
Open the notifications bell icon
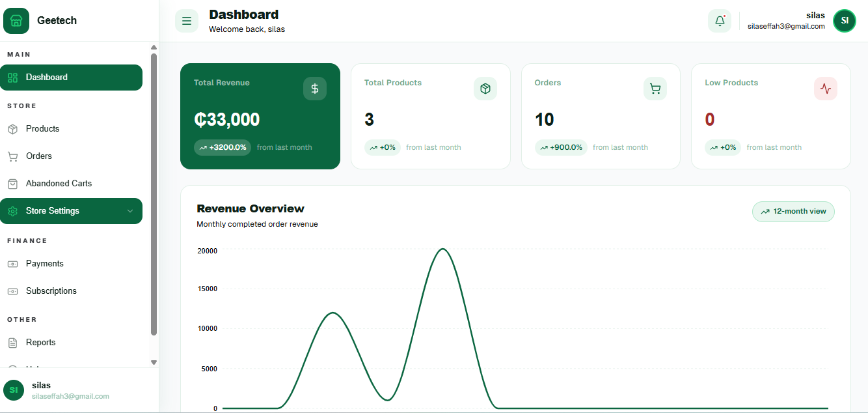[x=720, y=21]
